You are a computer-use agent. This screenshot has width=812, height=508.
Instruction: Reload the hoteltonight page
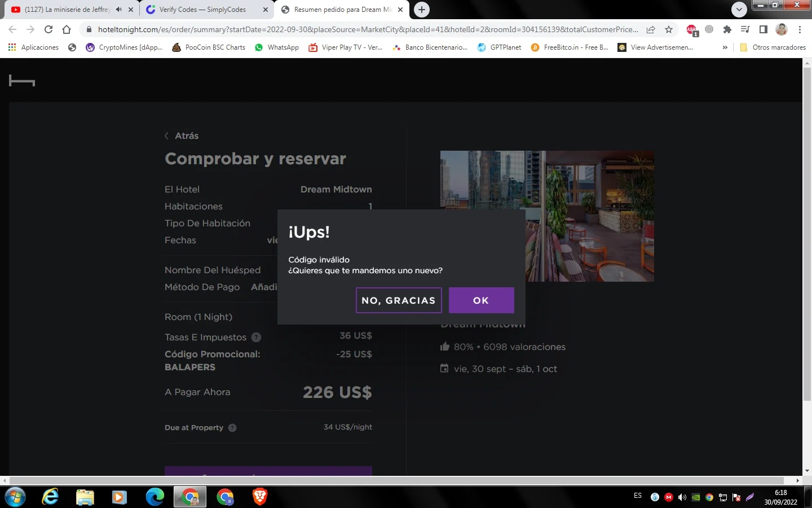tap(48, 29)
